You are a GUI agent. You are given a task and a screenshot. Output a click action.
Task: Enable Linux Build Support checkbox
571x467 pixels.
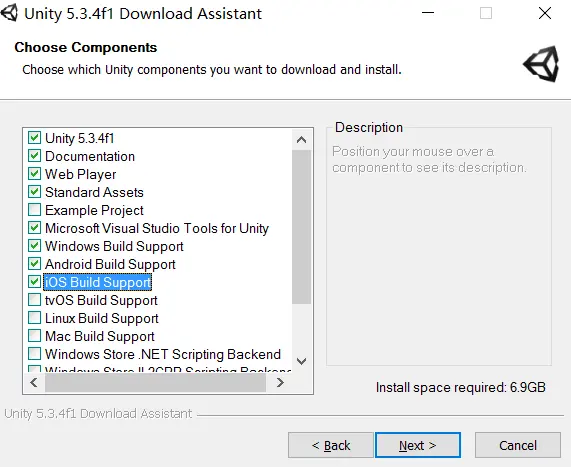click(x=34, y=318)
